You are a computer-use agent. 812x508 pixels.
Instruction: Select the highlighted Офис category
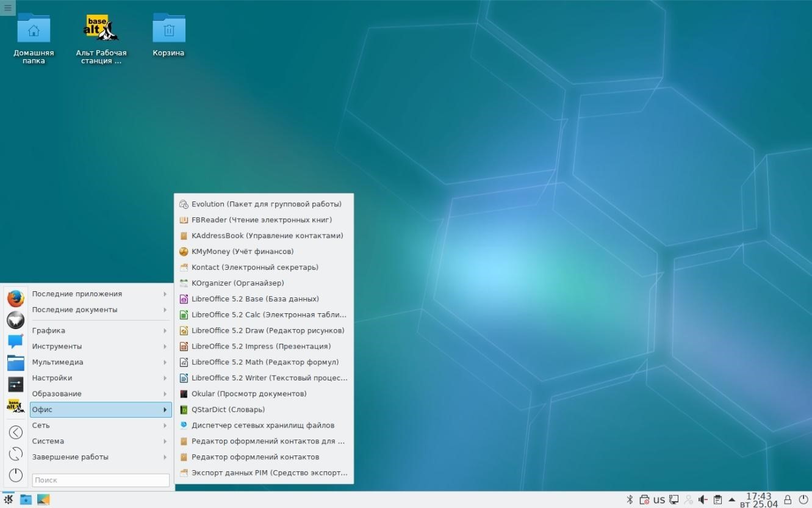pyautogui.click(x=101, y=410)
